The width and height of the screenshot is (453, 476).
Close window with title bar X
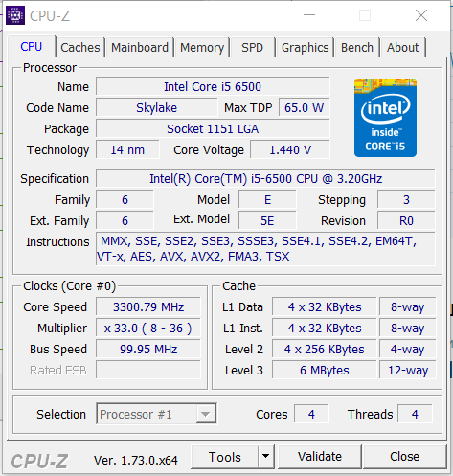pyautogui.click(x=421, y=15)
